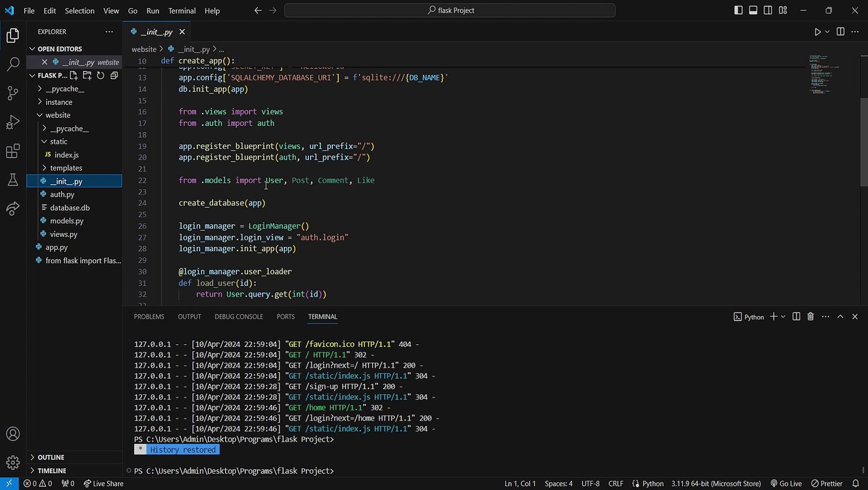Click the CRLF end of line setting
Image resolution: width=868 pixels, height=490 pixels.
(x=616, y=484)
